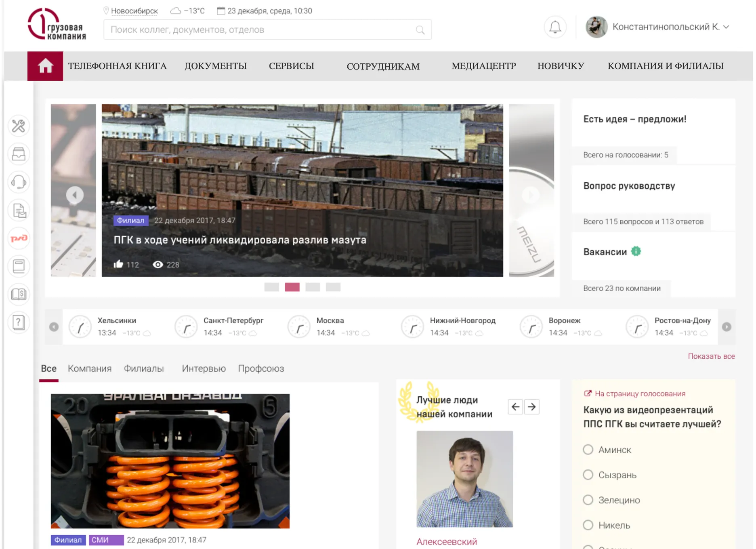Click the search colleagues input field

[x=268, y=30]
